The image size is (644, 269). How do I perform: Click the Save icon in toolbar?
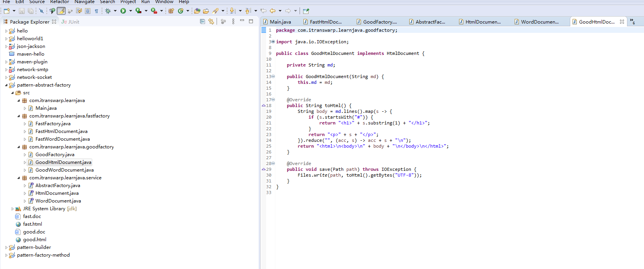coord(22,11)
